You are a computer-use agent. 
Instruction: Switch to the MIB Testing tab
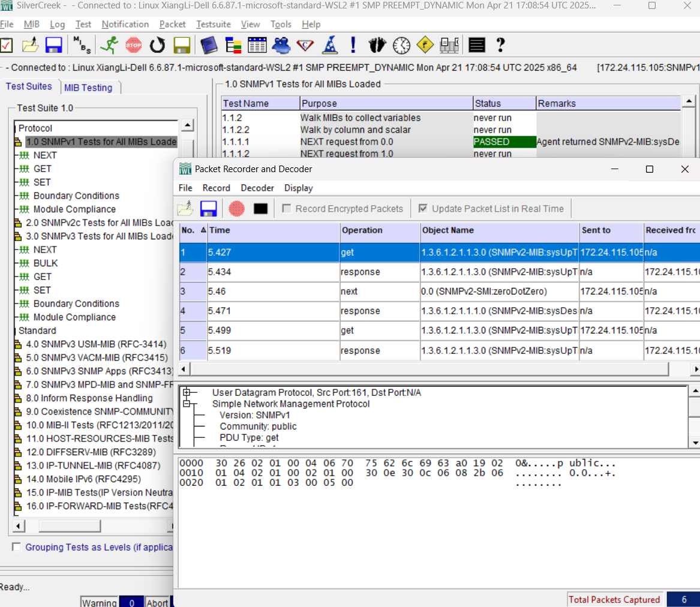pyautogui.click(x=88, y=88)
